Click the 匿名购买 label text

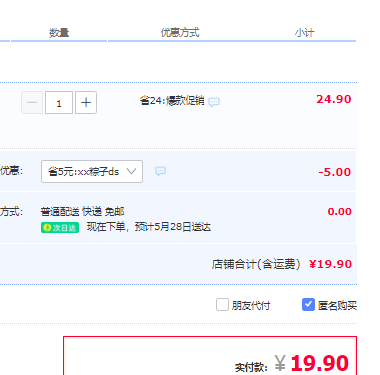tap(337, 305)
